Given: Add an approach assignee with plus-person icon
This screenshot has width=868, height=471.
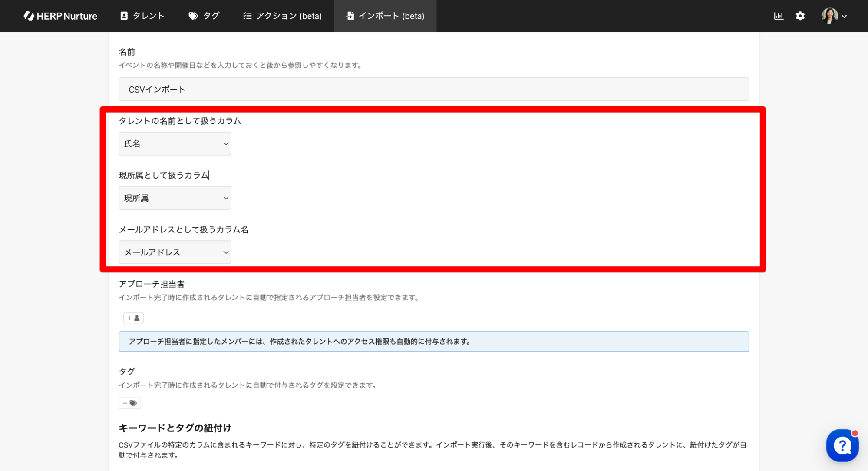Looking at the screenshot, I should click(133, 318).
